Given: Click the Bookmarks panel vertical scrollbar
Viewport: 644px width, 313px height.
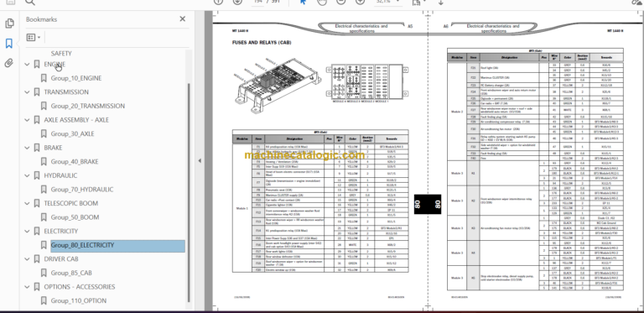Looking at the screenshot, I should [x=189, y=193].
